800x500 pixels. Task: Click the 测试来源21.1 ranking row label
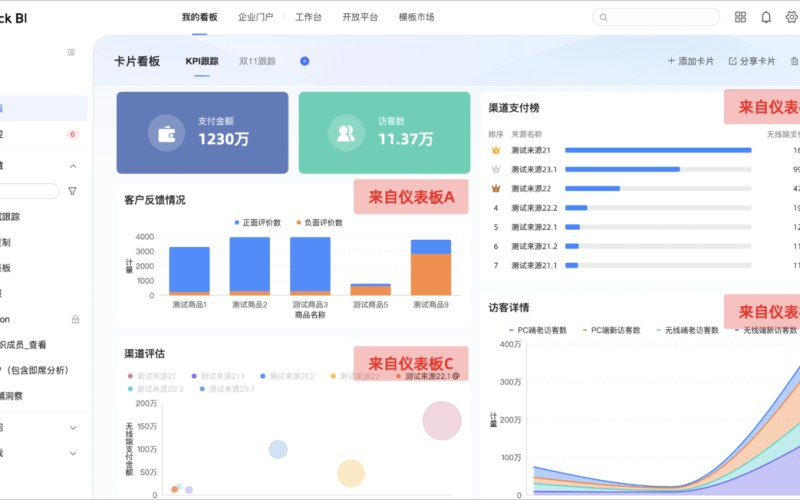point(534,265)
